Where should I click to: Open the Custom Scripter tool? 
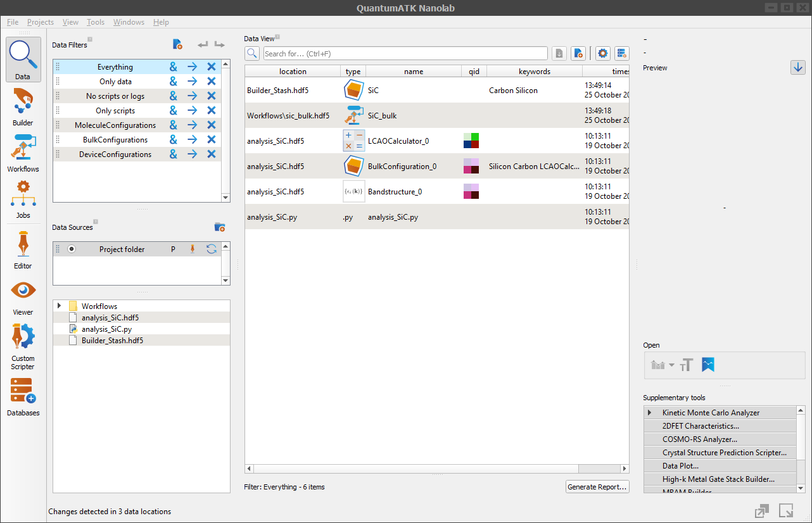point(23,346)
